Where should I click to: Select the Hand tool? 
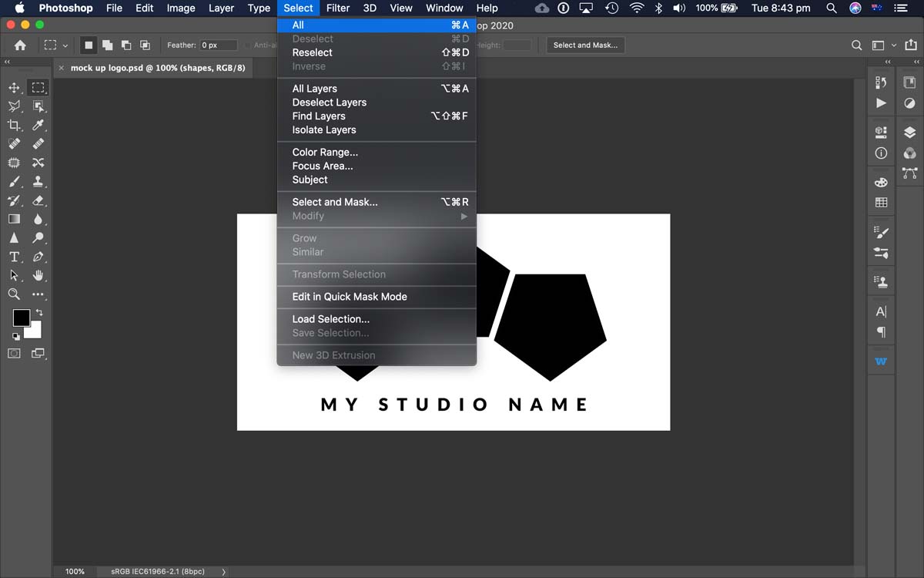click(x=38, y=275)
